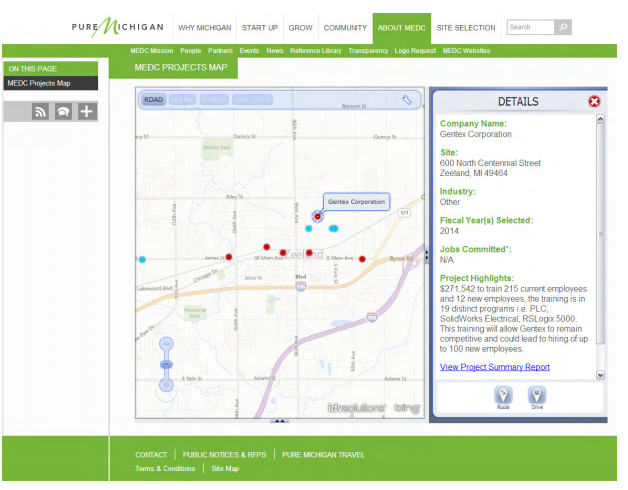628x490 pixels.
Task: Open Reference Library link
Action: (x=316, y=51)
